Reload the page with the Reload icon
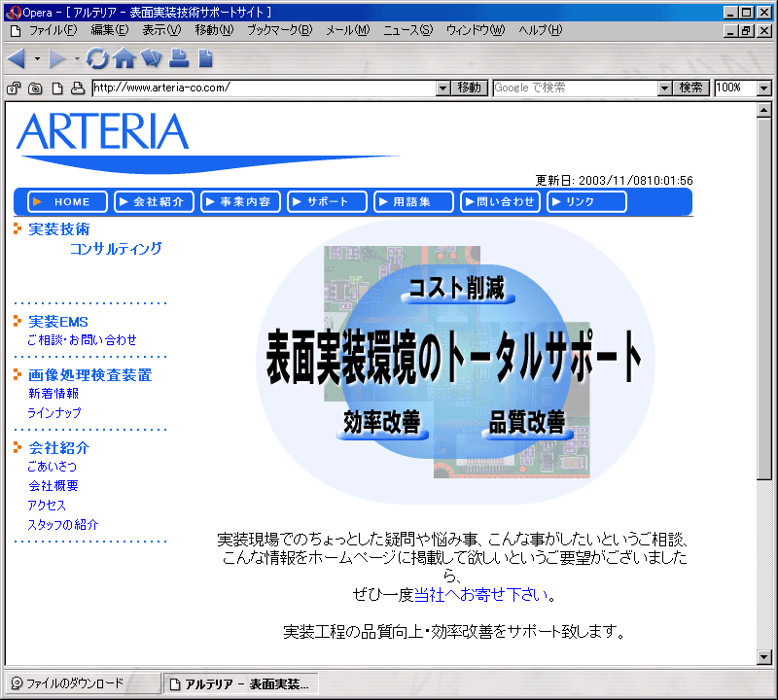778x700 pixels. click(97, 58)
